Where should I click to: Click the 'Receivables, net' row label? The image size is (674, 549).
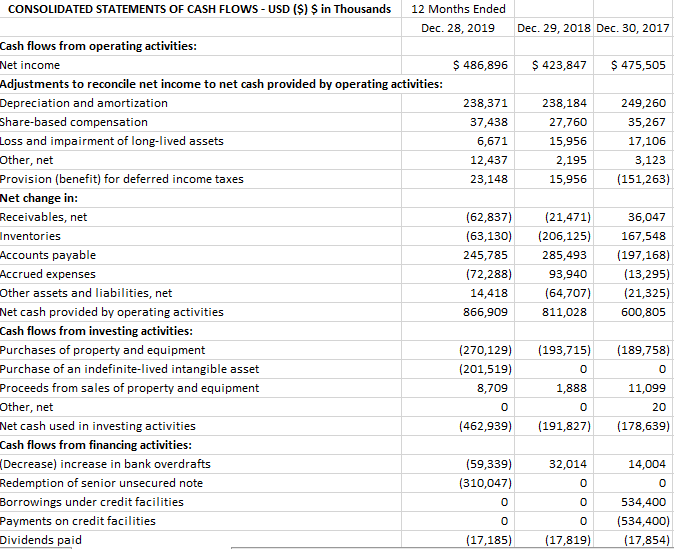pos(43,217)
